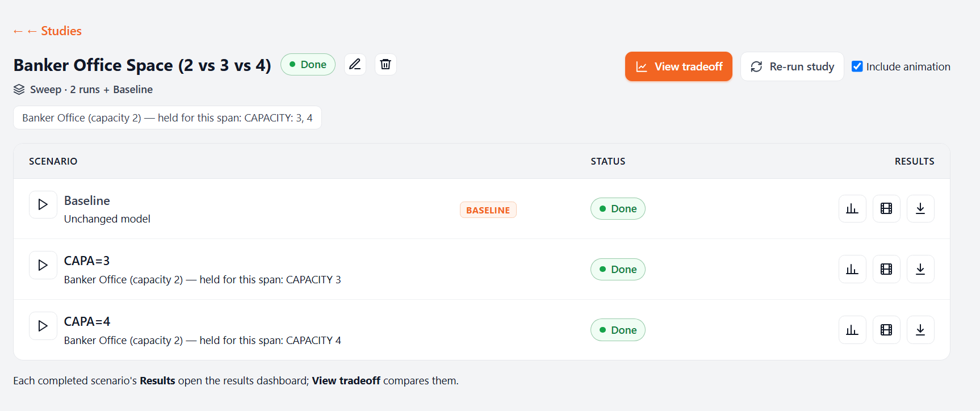Open Baseline animation film icon
This screenshot has height=411, width=980.
coord(886,208)
